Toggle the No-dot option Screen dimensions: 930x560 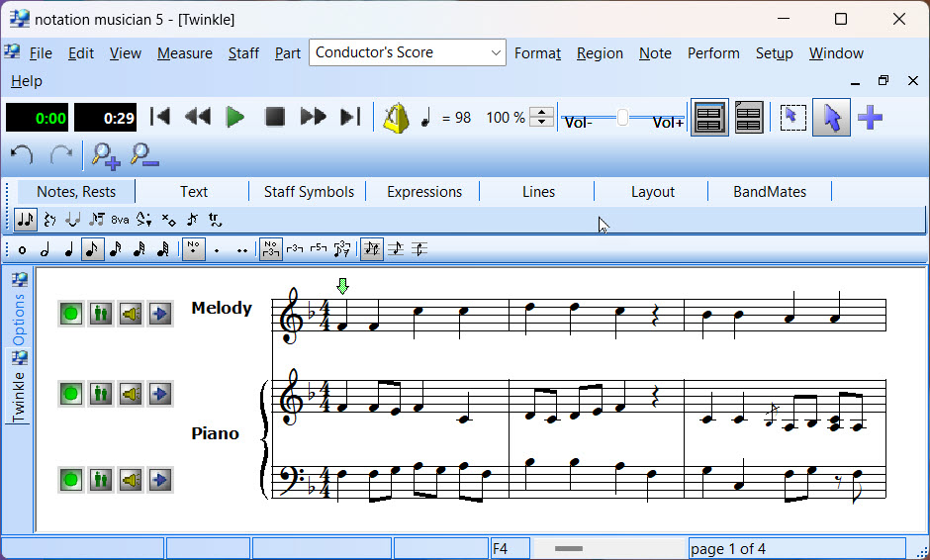pyautogui.click(x=193, y=249)
